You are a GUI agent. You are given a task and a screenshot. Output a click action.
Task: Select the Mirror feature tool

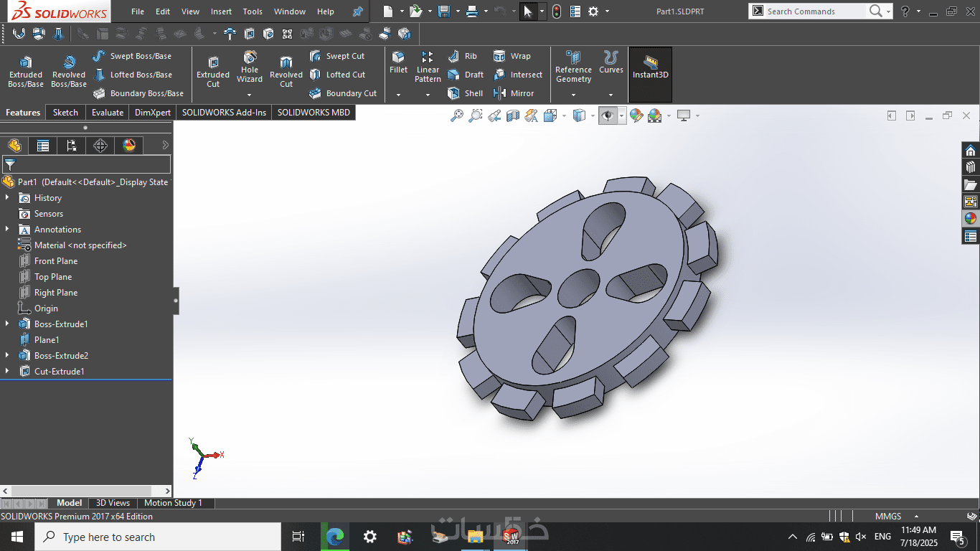pyautogui.click(x=514, y=93)
